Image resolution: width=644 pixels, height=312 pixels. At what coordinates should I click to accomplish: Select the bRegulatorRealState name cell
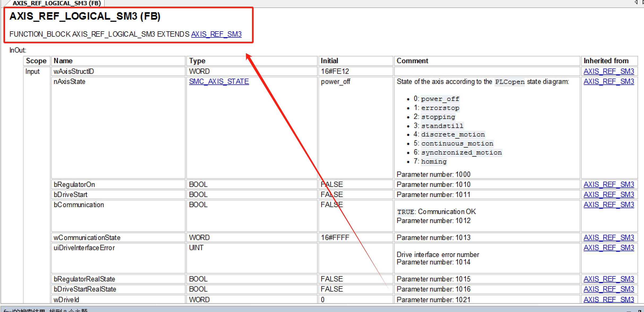(x=118, y=279)
